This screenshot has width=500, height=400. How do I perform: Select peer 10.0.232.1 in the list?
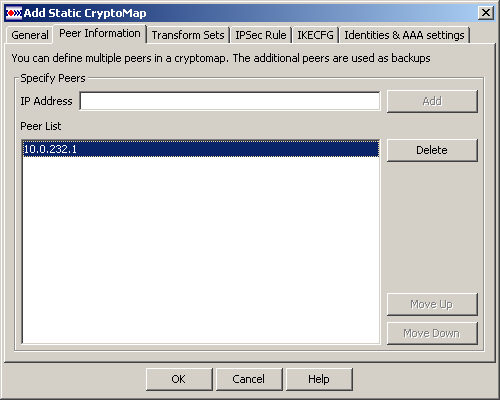[x=201, y=149]
